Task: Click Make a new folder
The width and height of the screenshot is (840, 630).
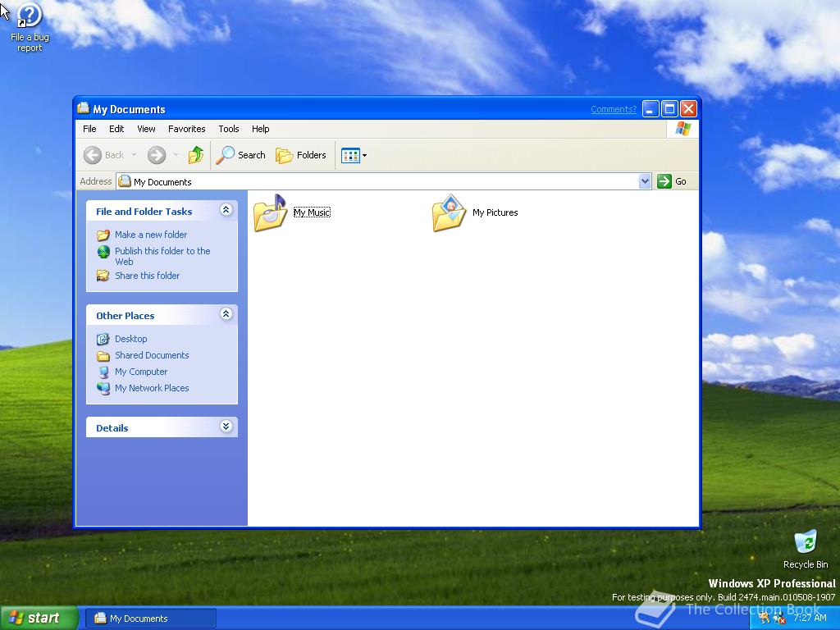Action: click(151, 235)
